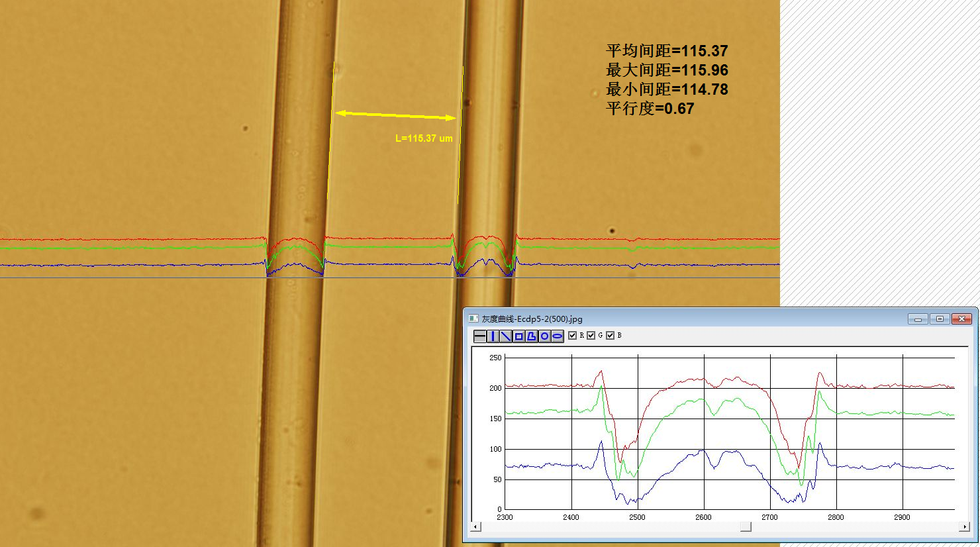This screenshot has height=547, width=980.
Task: Close the gray curve window
Action: tap(961, 319)
